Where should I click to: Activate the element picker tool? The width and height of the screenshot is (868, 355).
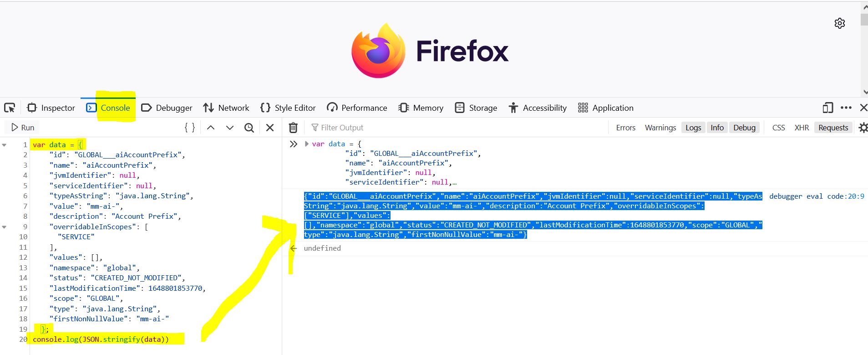[x=10, y=108]
